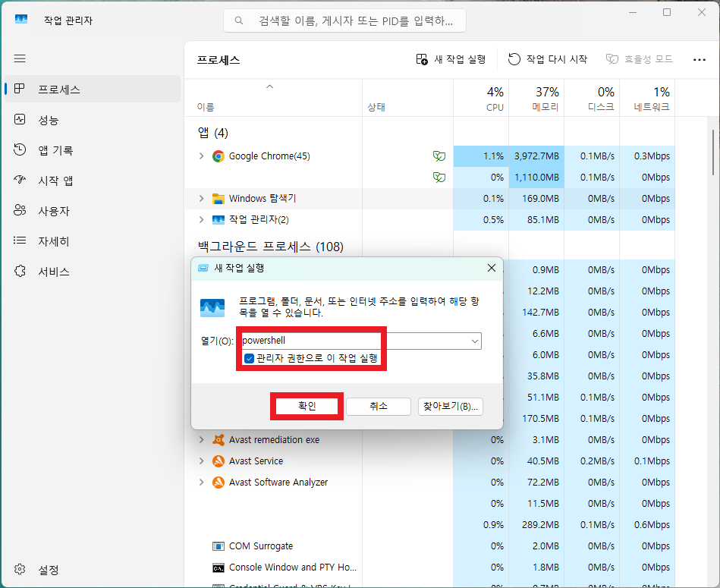The image size is (720, 588).
Task: Click the Services puzzle icon
Action: coord(20,271)
